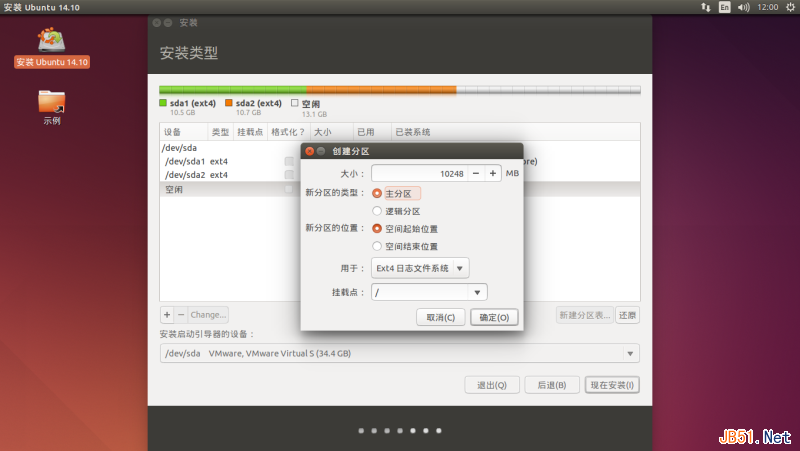Click 现在安装(I) install now button
This screenshot has height=451, width=800.
pos(612,385)
